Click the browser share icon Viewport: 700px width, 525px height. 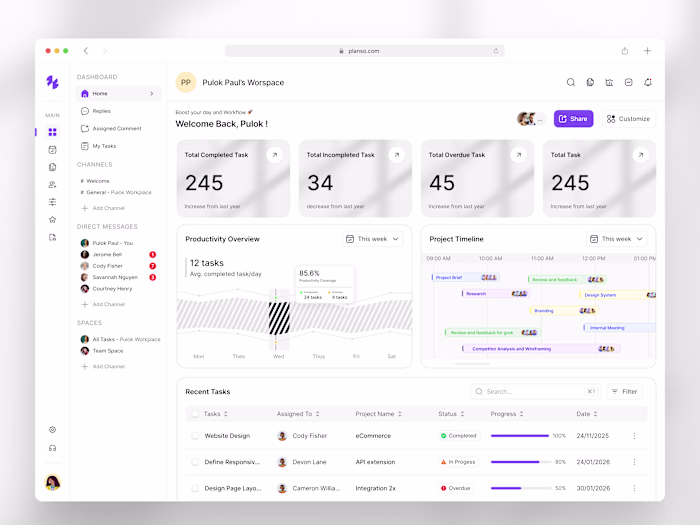625,51
